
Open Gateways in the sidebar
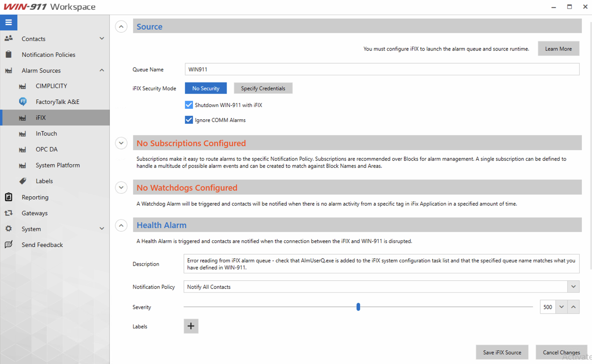pos(34,213)
